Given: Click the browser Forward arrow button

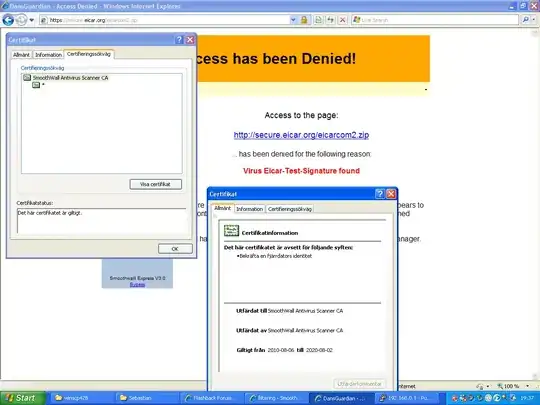Looking at the screenshot, I should [21, 20].
